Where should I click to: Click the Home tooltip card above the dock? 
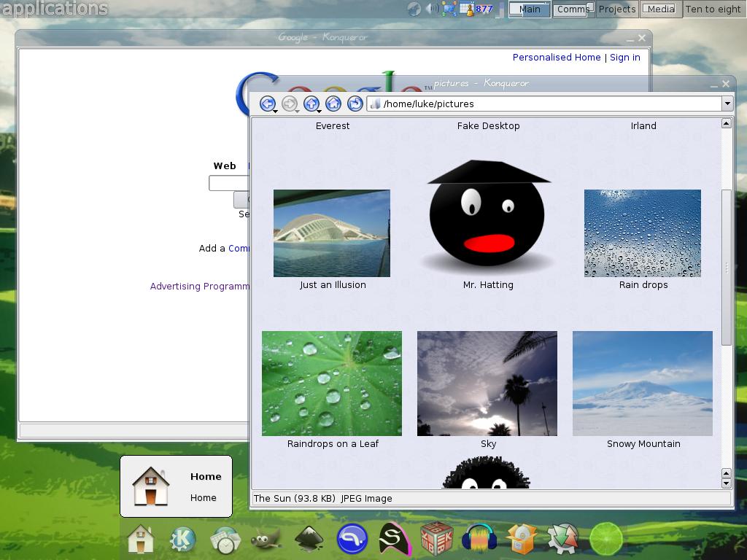[176, 486]
